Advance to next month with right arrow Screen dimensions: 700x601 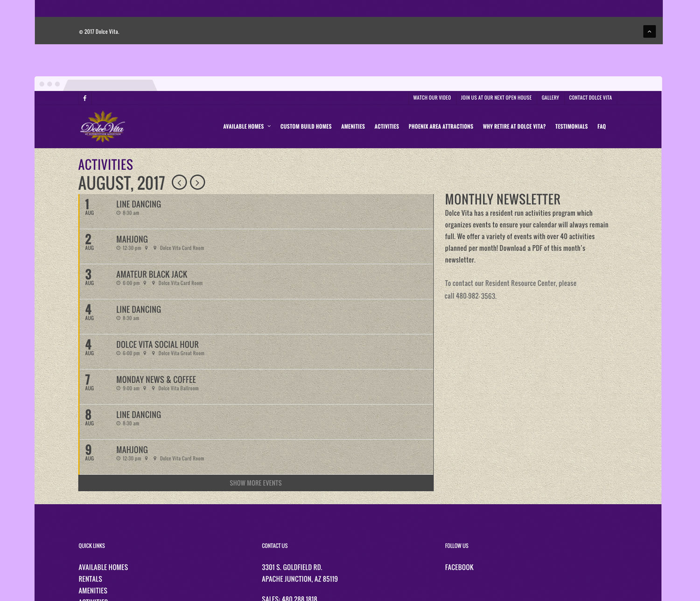(x=197, y=182)
